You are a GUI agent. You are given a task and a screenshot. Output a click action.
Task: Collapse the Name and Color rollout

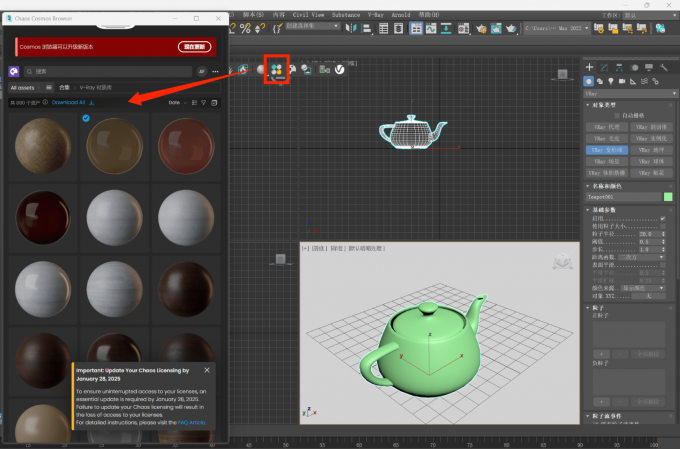point(588,186)
